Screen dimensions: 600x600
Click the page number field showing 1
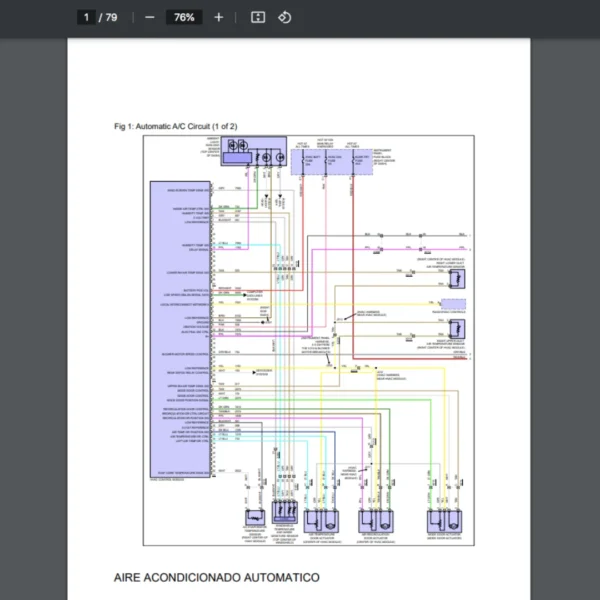(x=87, y=17)
